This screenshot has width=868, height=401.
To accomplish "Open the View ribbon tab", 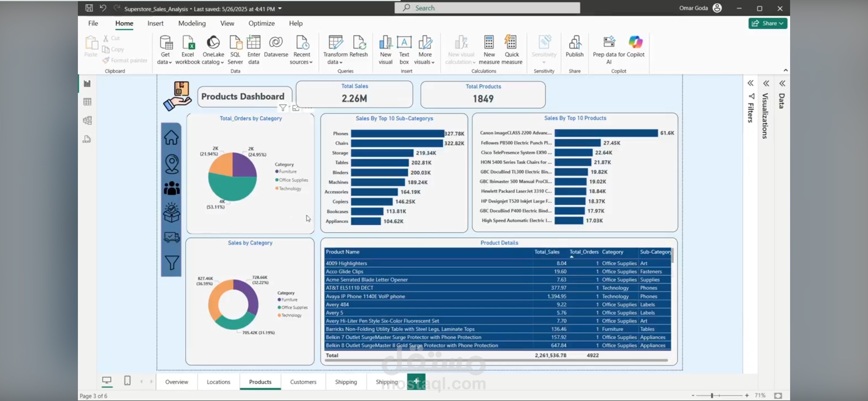I will coord(227,23).
